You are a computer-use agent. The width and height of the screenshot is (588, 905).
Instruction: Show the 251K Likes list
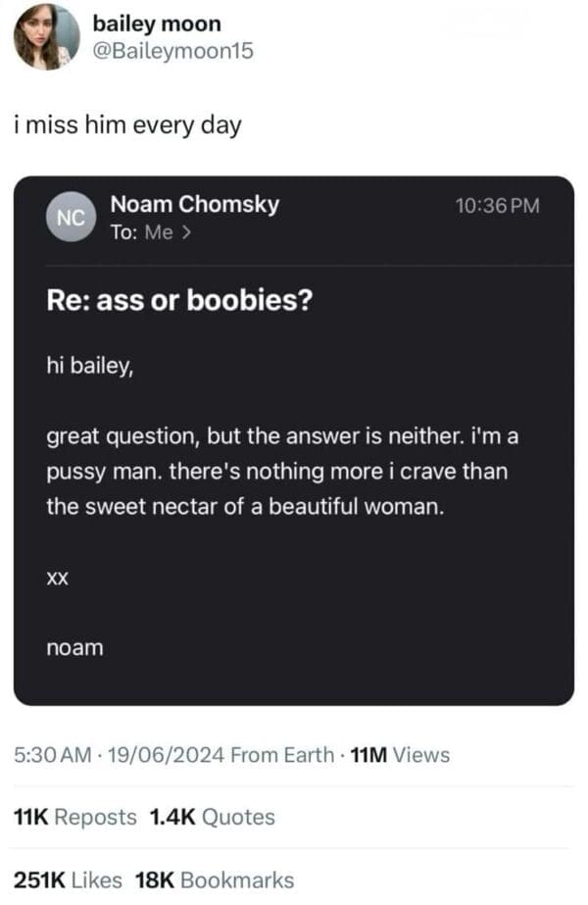pyautogui.click(x=67, y=880)
